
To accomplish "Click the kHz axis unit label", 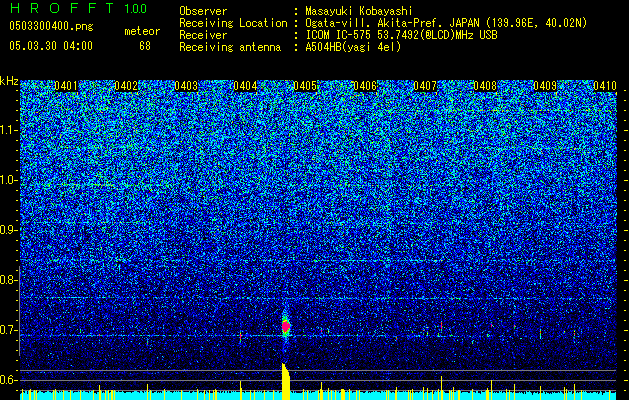I will tap(9, 81).
